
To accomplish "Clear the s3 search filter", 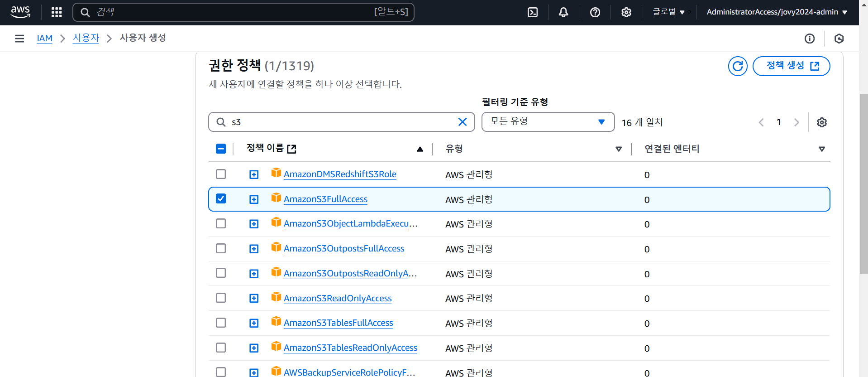I will point(463,122).
